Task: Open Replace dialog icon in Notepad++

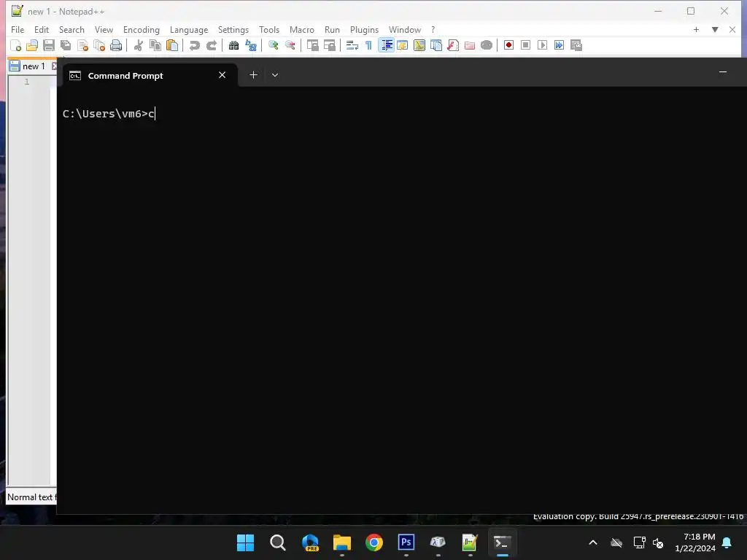Action: tap(251, 45)
